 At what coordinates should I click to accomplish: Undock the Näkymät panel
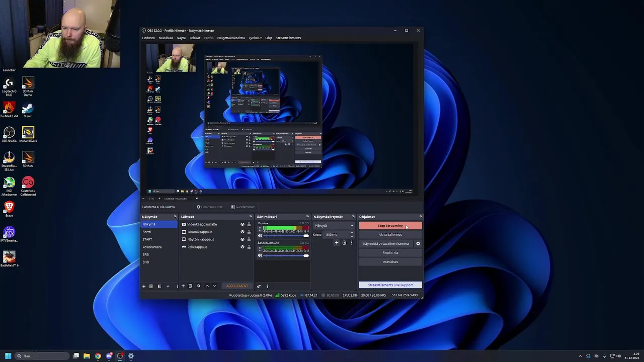click(x=175, y=217)
